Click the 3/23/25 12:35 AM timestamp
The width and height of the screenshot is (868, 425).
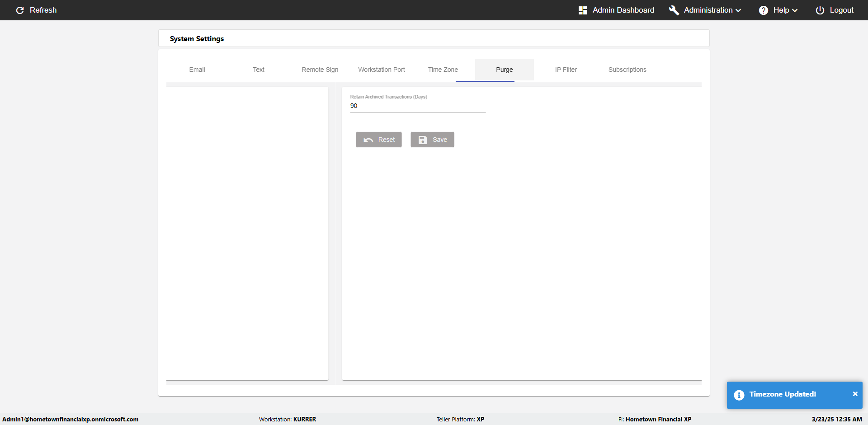point(837,420)
